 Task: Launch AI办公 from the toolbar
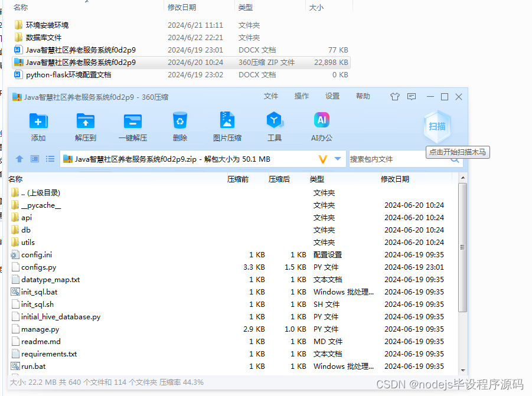click(x=321, y=124)
